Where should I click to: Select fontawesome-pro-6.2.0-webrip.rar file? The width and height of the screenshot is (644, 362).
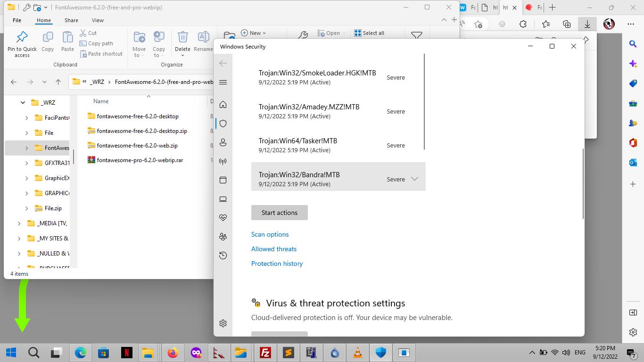click(x=140, y=160)
